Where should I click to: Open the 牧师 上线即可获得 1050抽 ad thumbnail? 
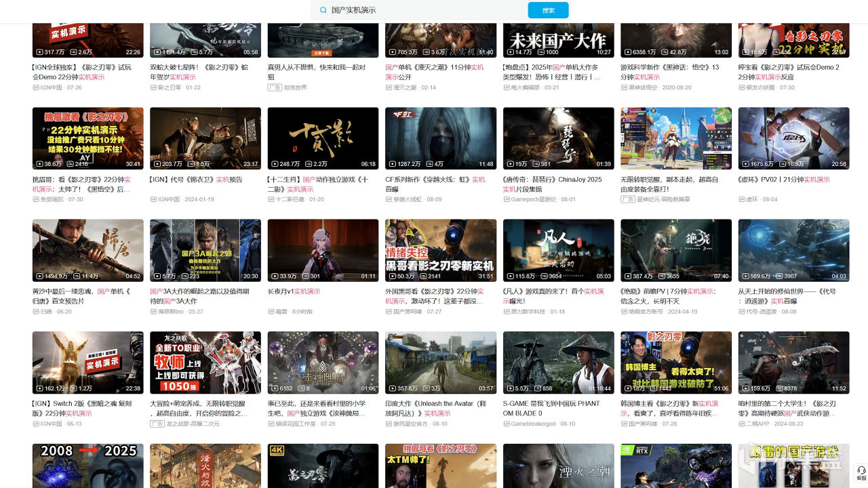205,363
